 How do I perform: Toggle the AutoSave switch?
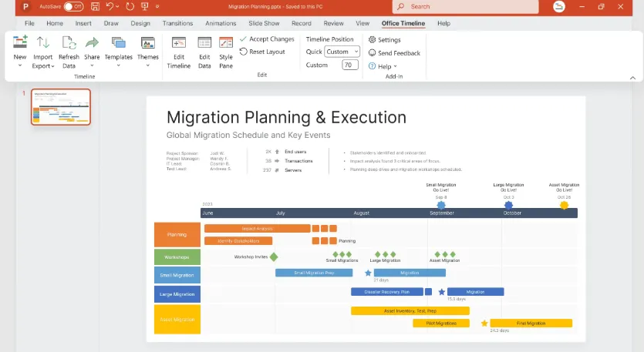click(x=73, y=7)
